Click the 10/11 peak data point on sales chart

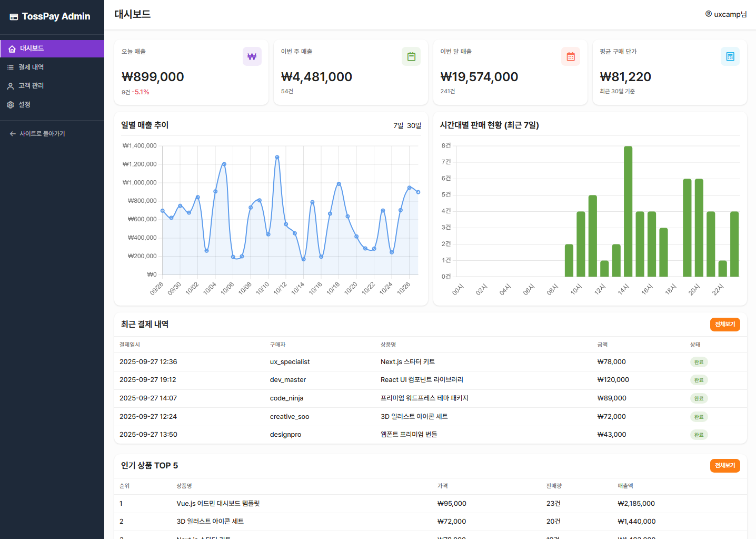277,157
